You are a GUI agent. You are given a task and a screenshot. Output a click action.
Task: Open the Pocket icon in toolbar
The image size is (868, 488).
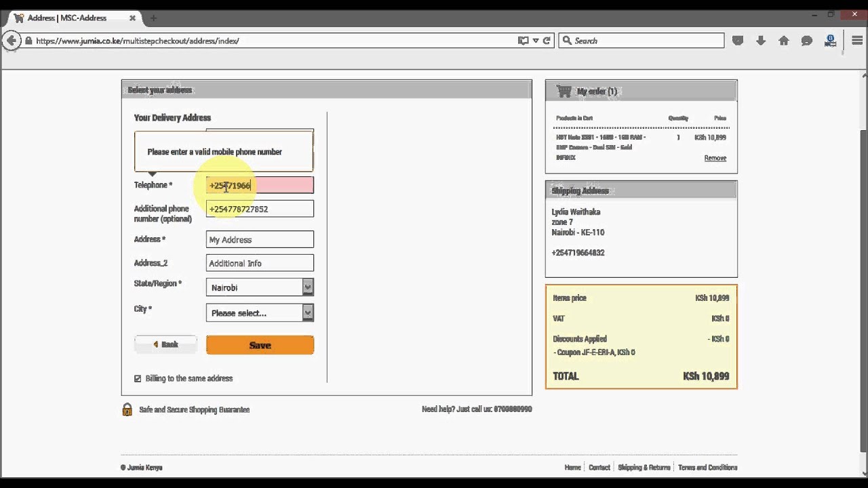pos(738,41)
